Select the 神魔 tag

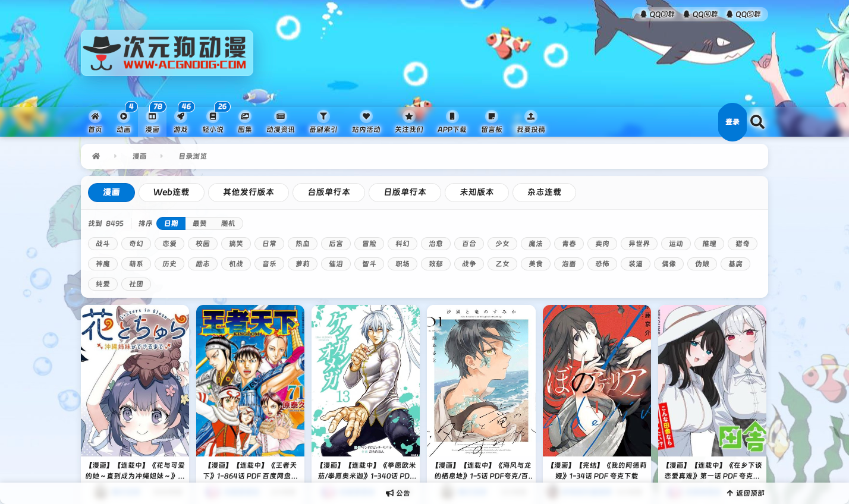pyautogui.click(x=103, y=264)
